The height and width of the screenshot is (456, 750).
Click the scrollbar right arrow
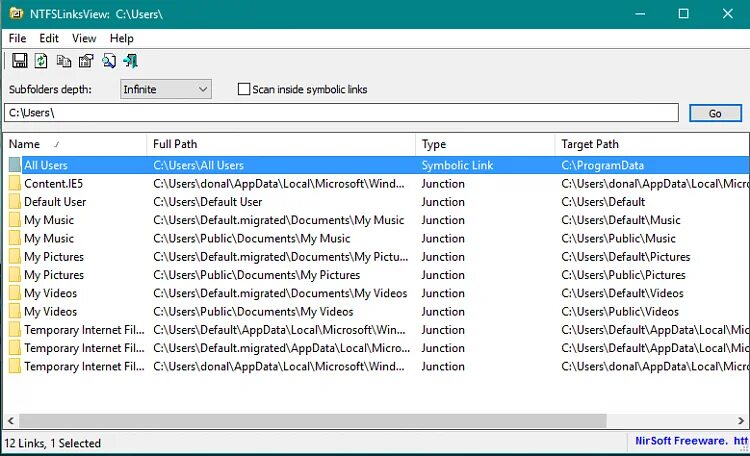(741, 421)
